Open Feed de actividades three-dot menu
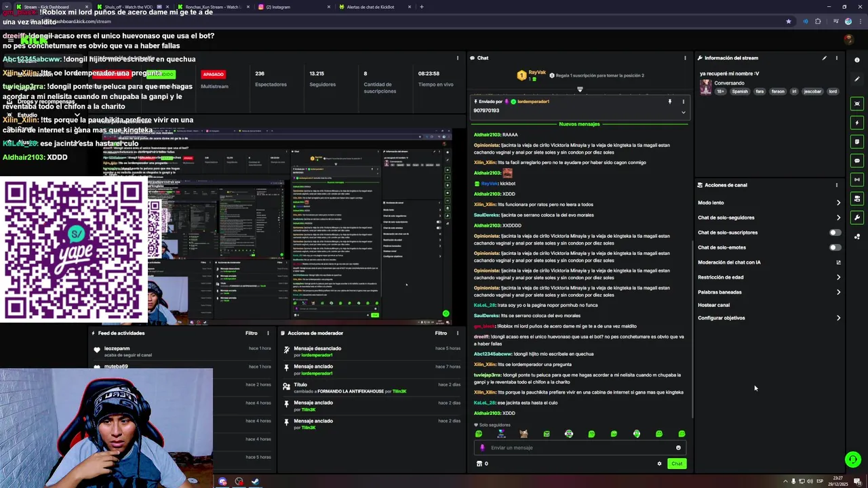Image resolution: width=868 pixels, height=488 pixels. 268,333
